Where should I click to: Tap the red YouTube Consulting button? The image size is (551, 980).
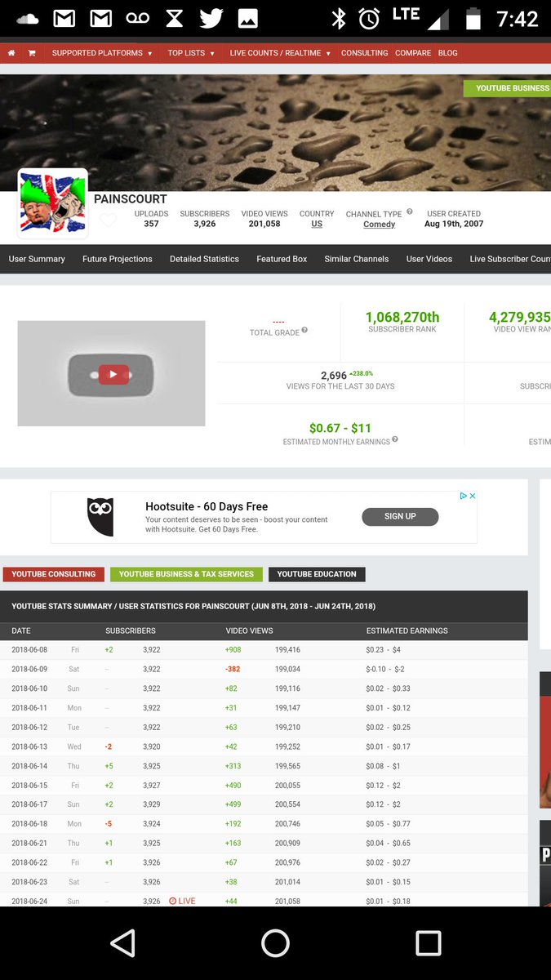coord(53,574)
